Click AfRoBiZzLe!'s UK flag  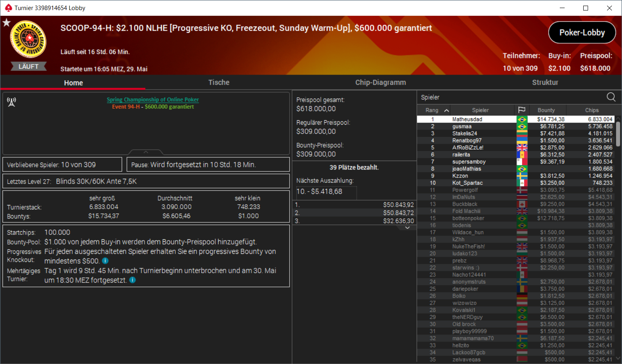coord(522,147)
